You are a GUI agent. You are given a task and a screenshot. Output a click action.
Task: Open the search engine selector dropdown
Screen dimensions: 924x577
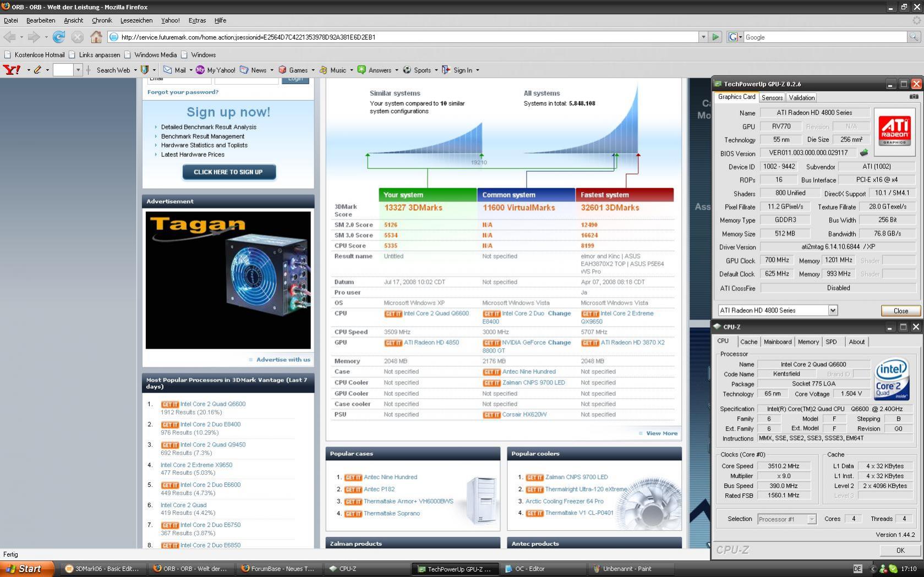pyautogui.click(x=735, y=37)
